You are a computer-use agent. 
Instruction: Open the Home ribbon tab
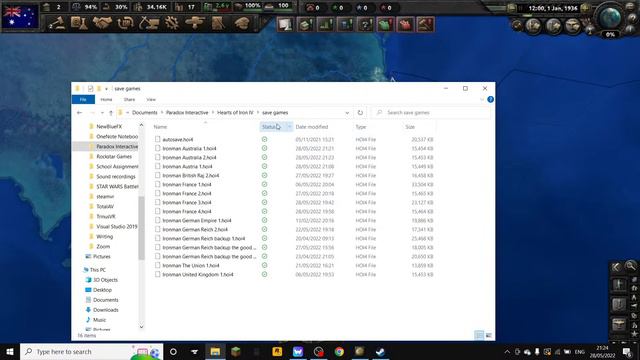tap(106, 100)
